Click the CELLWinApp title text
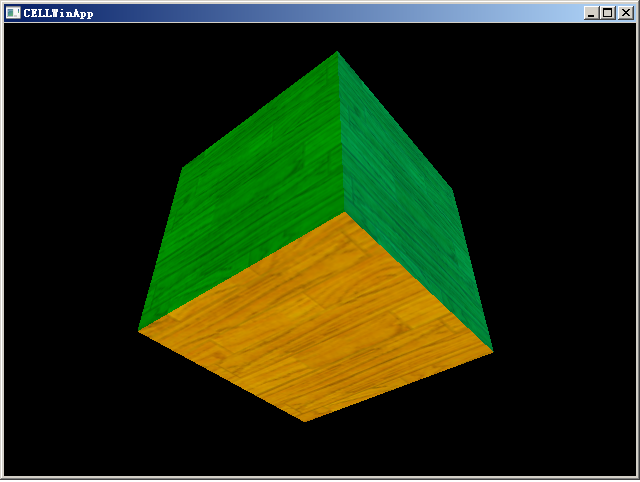Viewport: 640px width, 482px height. pos(58,13)
